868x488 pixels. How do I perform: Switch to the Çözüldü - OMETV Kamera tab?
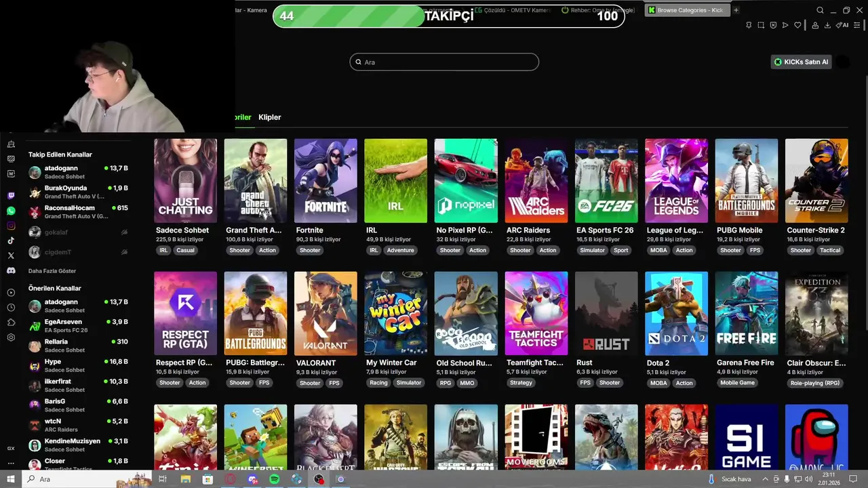pyautogui.click(x=513, y=10)
